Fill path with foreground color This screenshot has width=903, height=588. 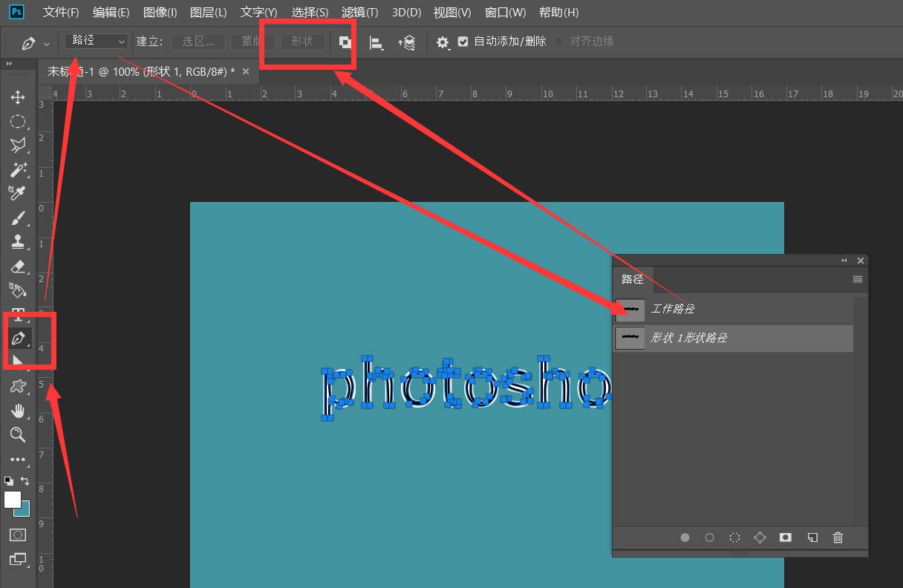(685, 538)
